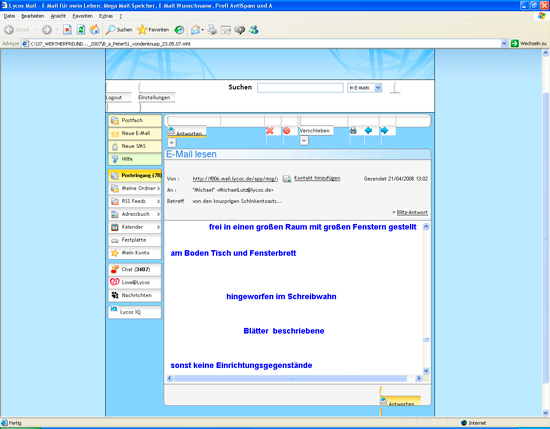The image size is (550, 429).
Task: Expand Adressbuch submenu arrow
Action: [x=159, y=214]
